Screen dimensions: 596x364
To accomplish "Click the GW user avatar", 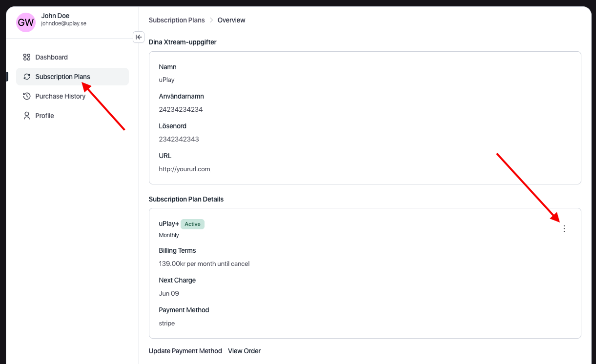I will click(x=26, y=22).
